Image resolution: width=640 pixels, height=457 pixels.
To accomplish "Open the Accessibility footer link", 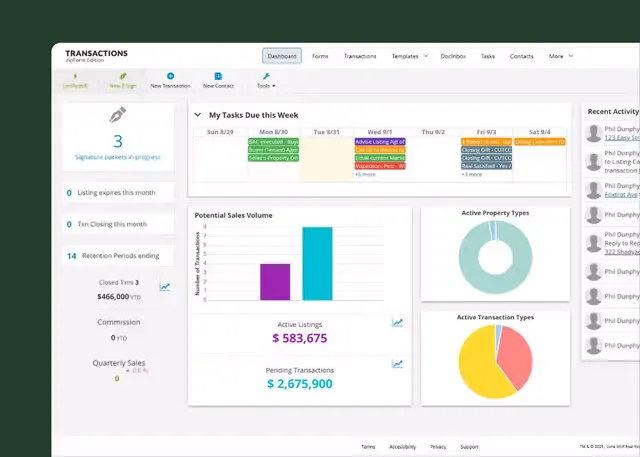I will 402,447.
